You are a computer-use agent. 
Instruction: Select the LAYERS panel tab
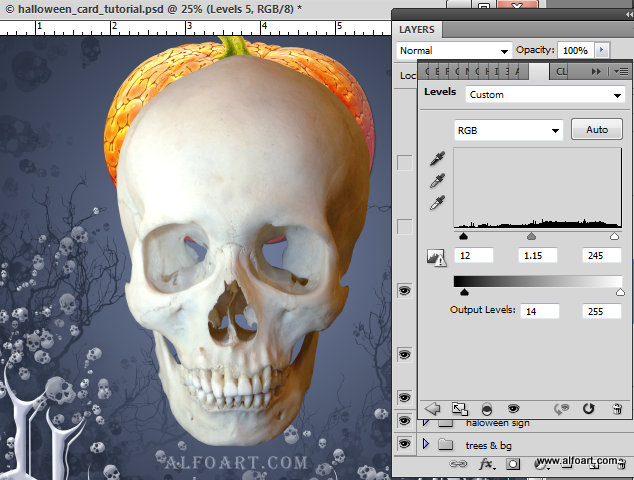(x=417, y=30)
